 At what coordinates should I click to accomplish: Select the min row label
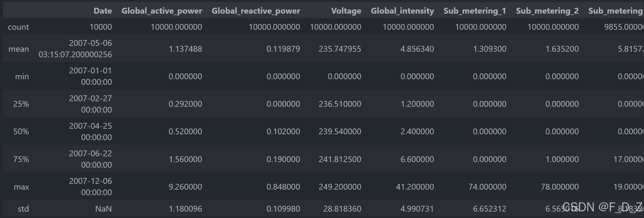(22, 76)
